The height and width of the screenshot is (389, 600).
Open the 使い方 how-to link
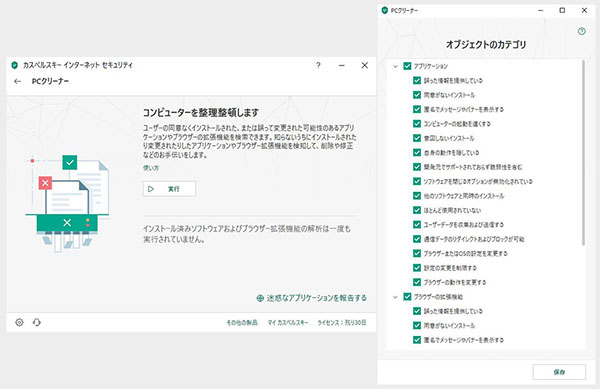151,168
